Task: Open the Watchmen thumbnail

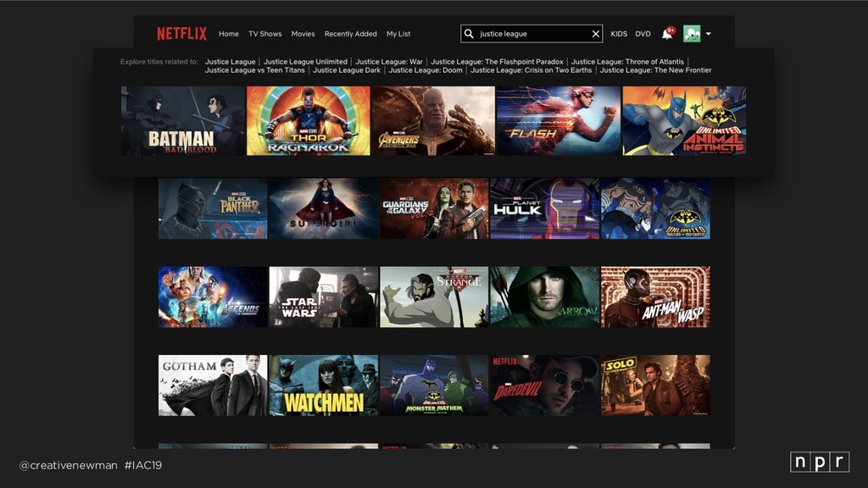Action: (324, 385)
